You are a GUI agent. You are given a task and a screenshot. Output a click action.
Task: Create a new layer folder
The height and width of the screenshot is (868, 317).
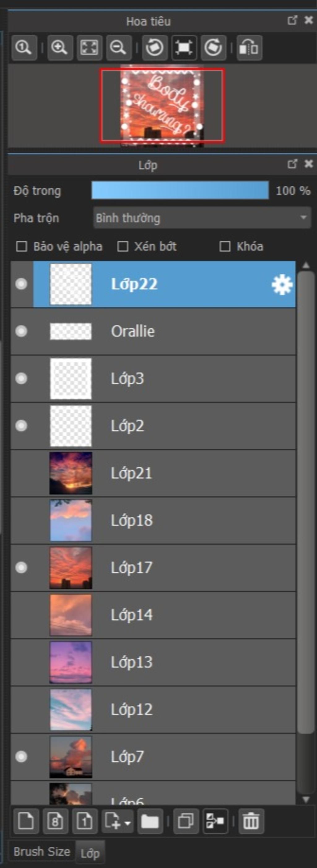pyautogui.click(x=150, y=821)
